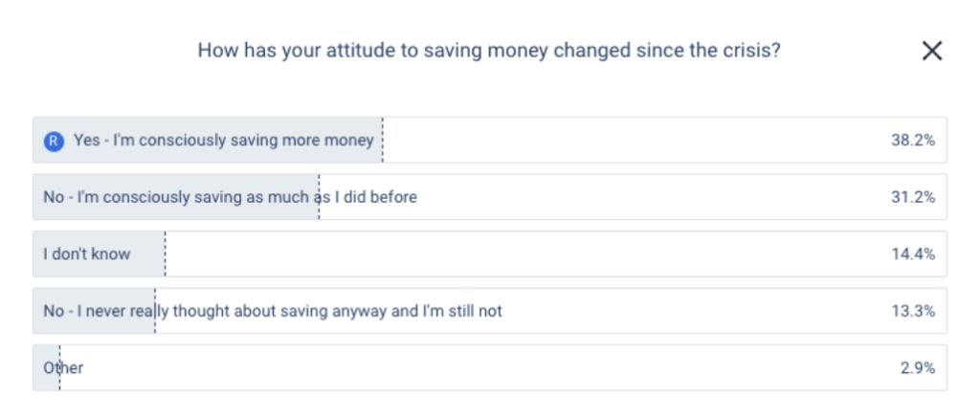Click dashed marker on the 'Yes' bar
Screen dimensions: 980x419
tap(382, 141)
